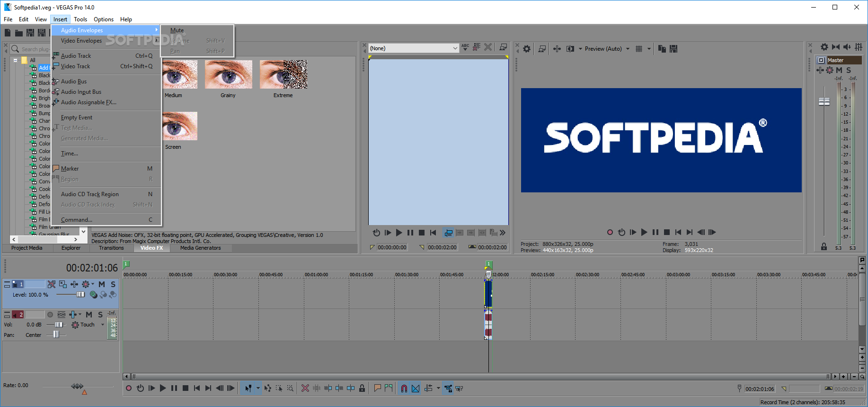Viewport: 868px width, 407px height.
Task: Click the Overlays grid icon in preview
Action: pos(639,49)
